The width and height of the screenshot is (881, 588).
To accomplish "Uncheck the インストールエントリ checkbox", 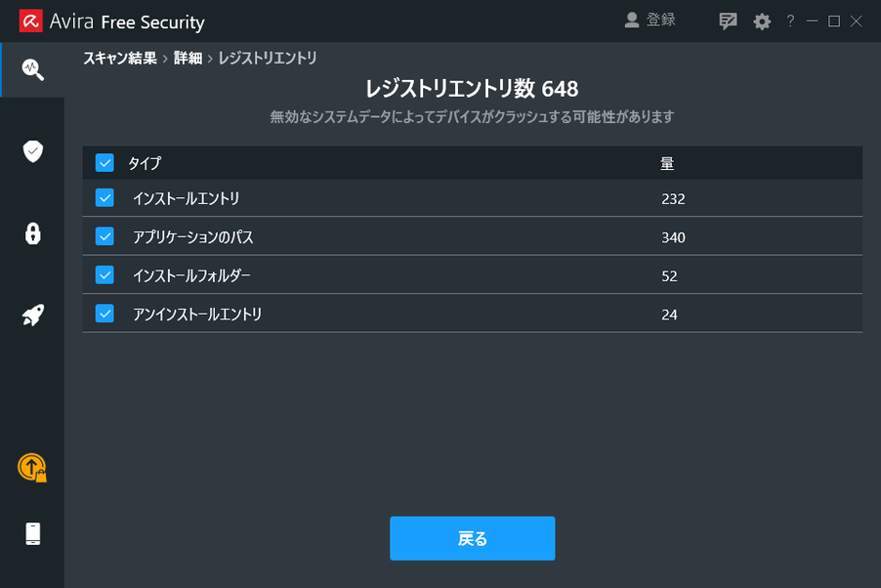I will [x=105, y=198].
